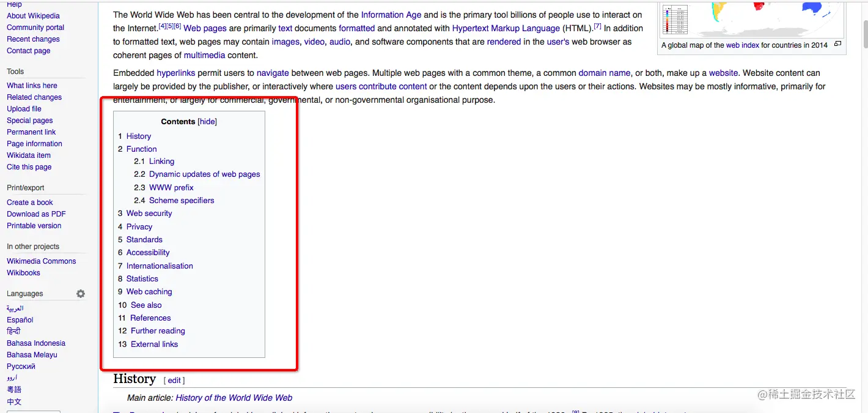The image size is (868, 413).
Task: Open Linking subsection entry
Action: coord(161,162)
